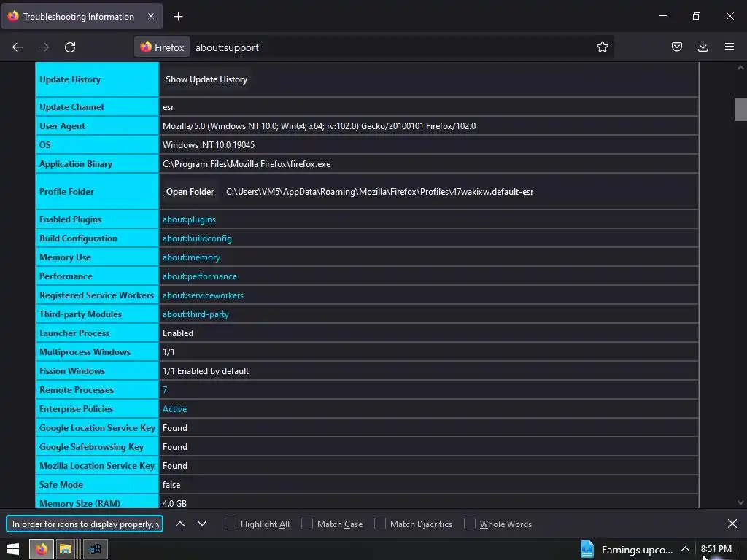Reload the about:support page
This screenshot has width=747, height=560.
point(70,47)
